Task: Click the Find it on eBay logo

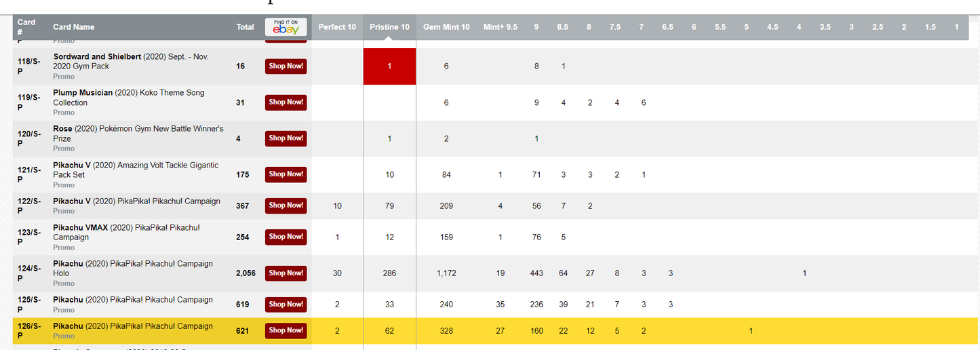Action: (286, 27)
